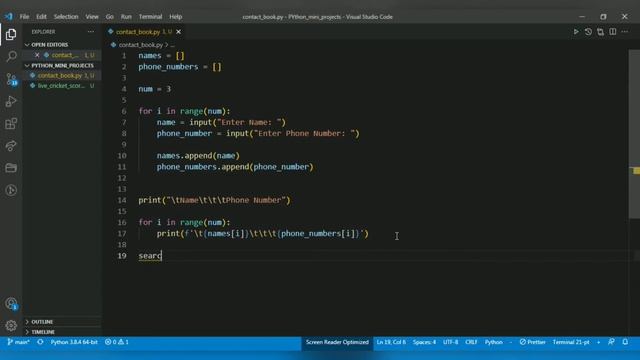Change end of line sequence CRLF

point(471,342)
